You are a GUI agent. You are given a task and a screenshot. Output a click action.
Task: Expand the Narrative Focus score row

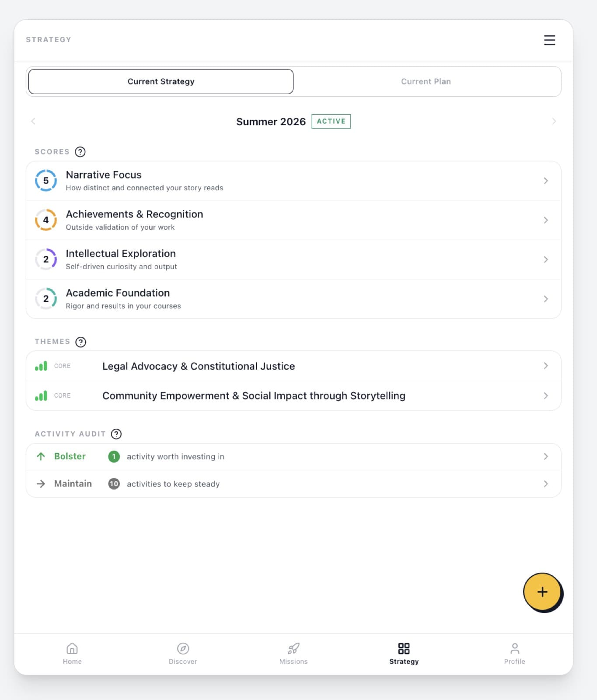(293, 181)
